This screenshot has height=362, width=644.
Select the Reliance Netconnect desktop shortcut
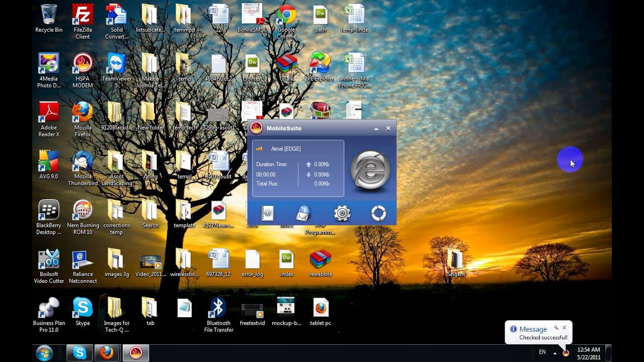[x=83, y=266]
